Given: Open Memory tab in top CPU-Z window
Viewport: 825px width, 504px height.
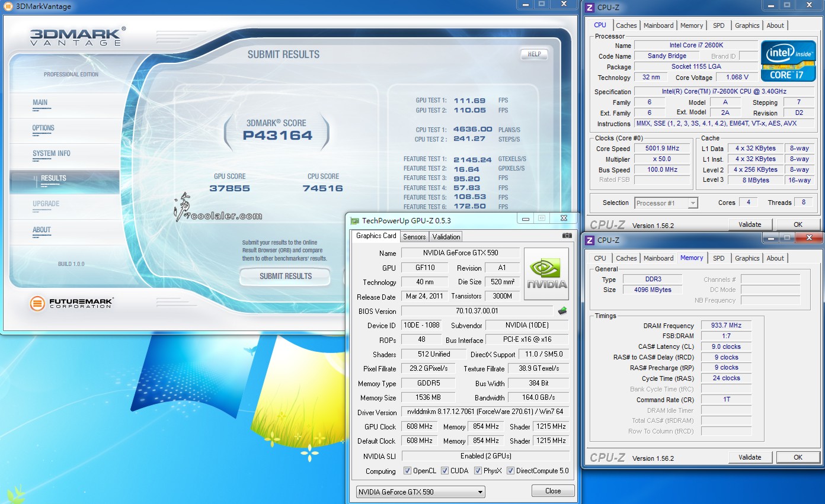Looking at the screenshot, I should click(692, 25).
